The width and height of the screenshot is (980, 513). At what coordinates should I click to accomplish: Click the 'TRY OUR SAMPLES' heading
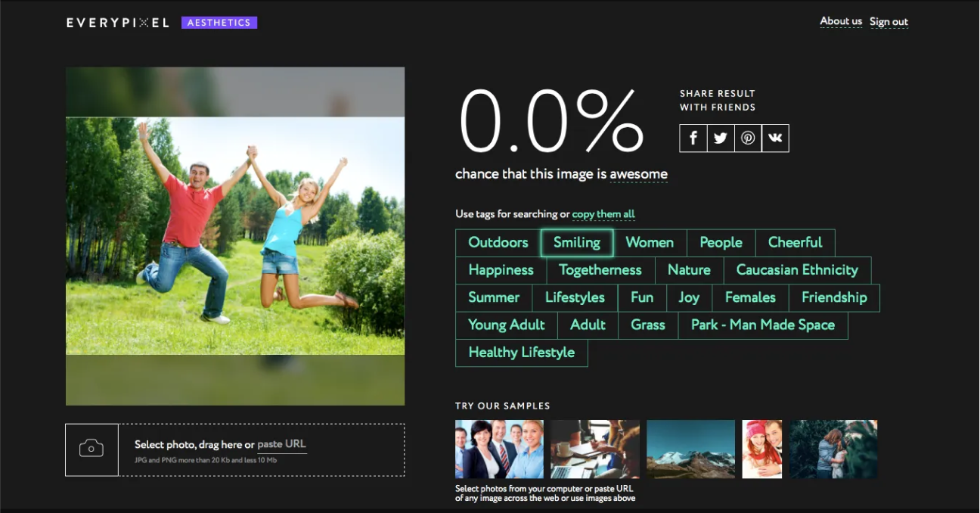point(503,406)
